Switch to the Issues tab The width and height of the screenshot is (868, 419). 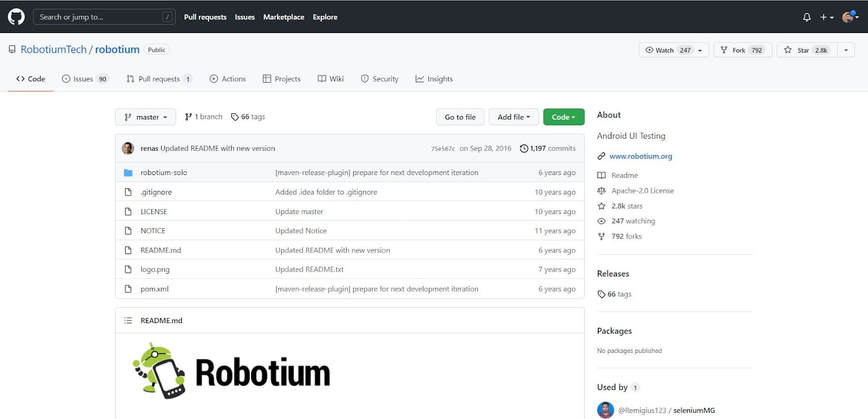[x=85, y=79]
